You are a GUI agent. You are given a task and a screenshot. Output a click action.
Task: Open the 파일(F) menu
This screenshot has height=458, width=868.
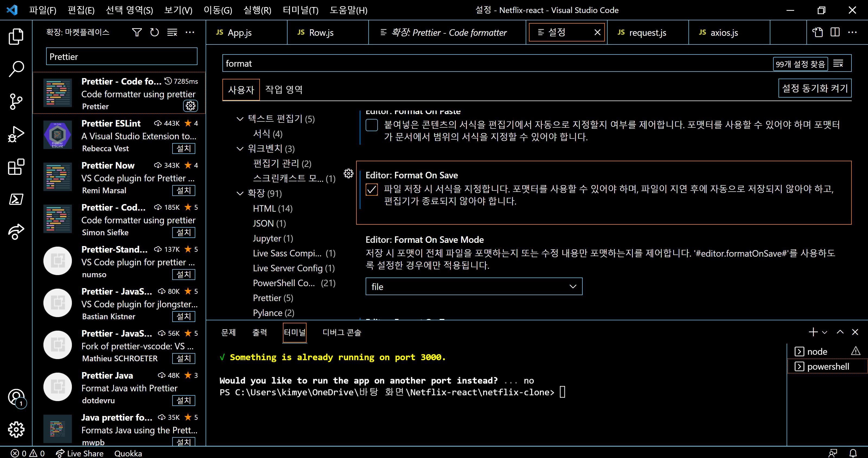click(43, 10)
